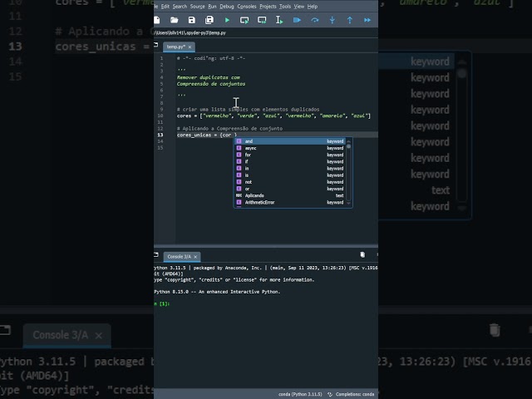The height and width of the screenshot is (399, 532).
Task: Choose 'is' keyword from autocomplete list
Action: [290, 175]
